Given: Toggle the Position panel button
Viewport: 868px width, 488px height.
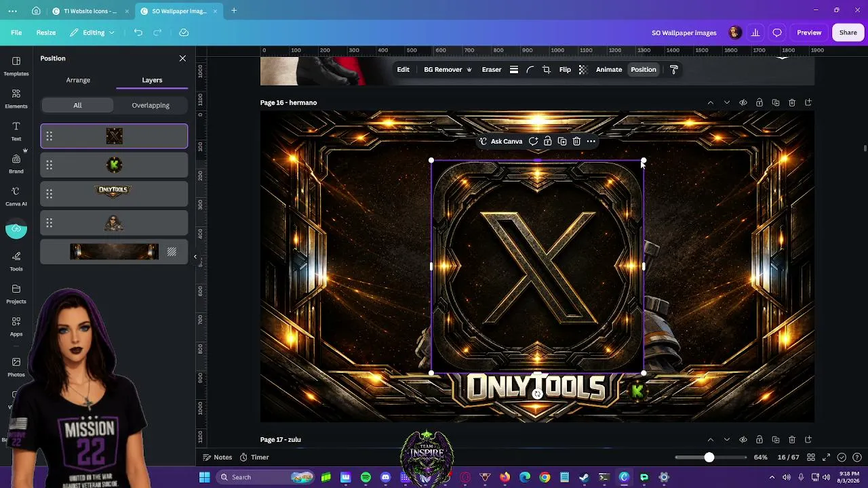Looking at the screenshot, I should [644, 70].
